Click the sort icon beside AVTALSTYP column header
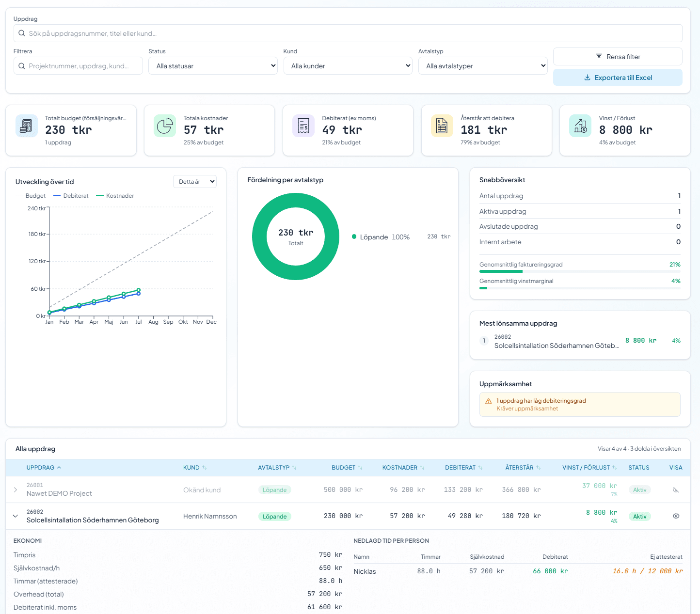 294,468
